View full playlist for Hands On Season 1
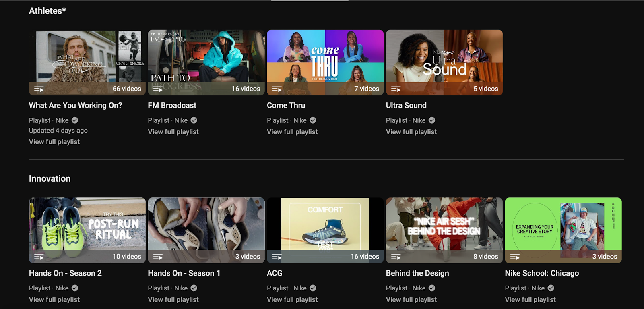This screenshot has width=644, height=309. pos(173,299)
